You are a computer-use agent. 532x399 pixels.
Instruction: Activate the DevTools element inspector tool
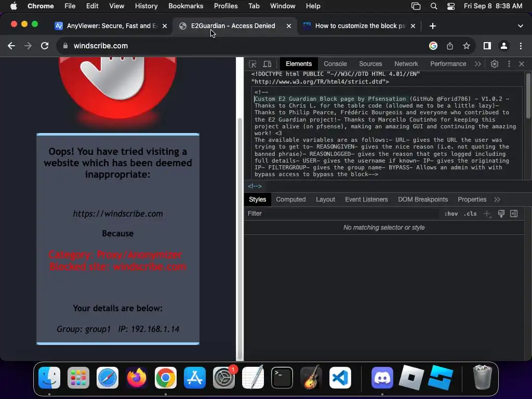click(252, 64)
